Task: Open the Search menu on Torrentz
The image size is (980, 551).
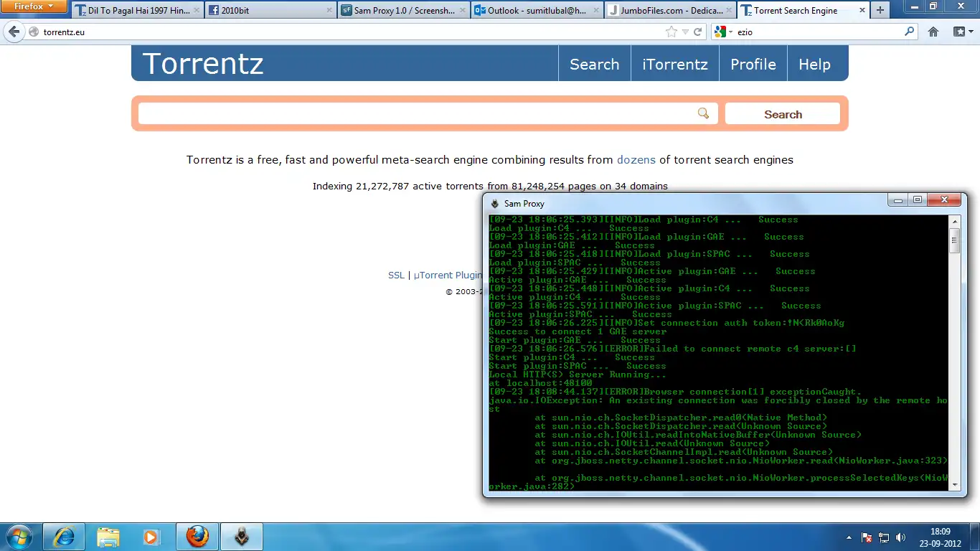Action: click(x=594, y=64)
